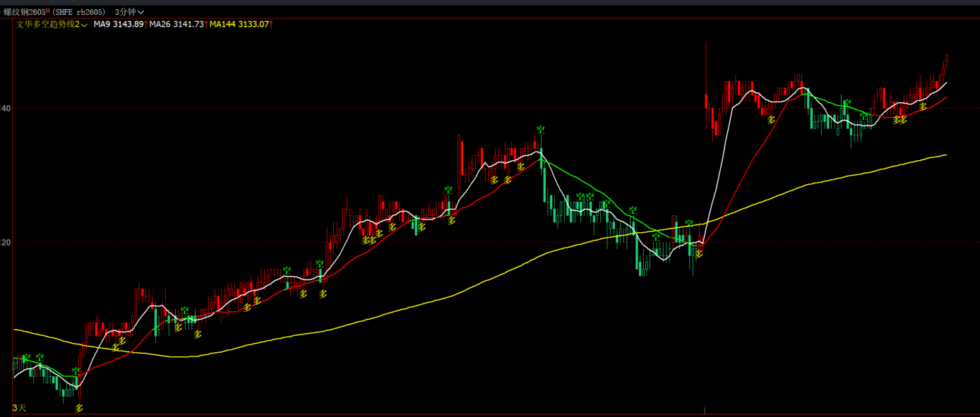This screenshot has width=980, height=417.
Task: Click the 螺纹钢2605 contract name
Action: [23, 12]
